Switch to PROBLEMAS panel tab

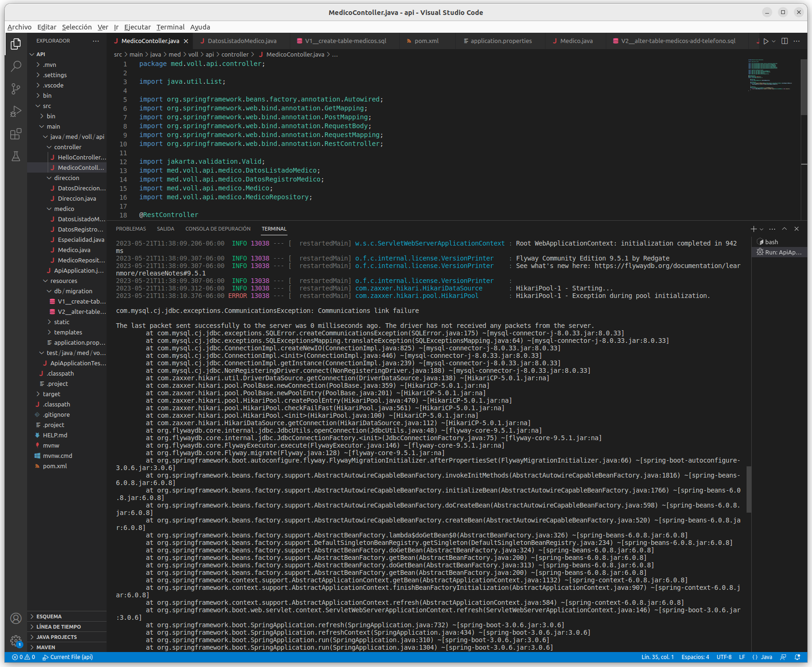131,229
